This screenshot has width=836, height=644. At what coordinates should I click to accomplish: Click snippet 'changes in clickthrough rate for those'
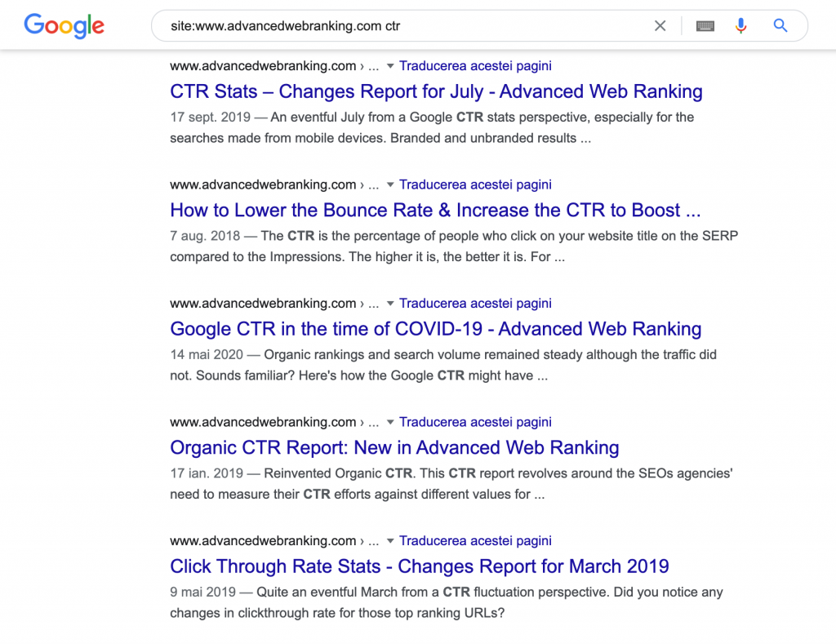tap(281, 613)
